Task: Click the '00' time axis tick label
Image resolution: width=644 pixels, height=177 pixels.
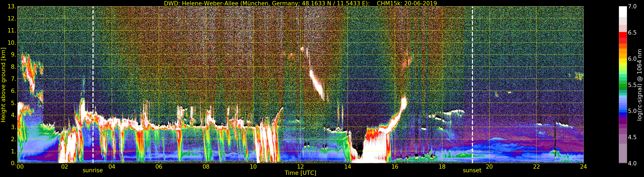Action: (x=20, y=167)
